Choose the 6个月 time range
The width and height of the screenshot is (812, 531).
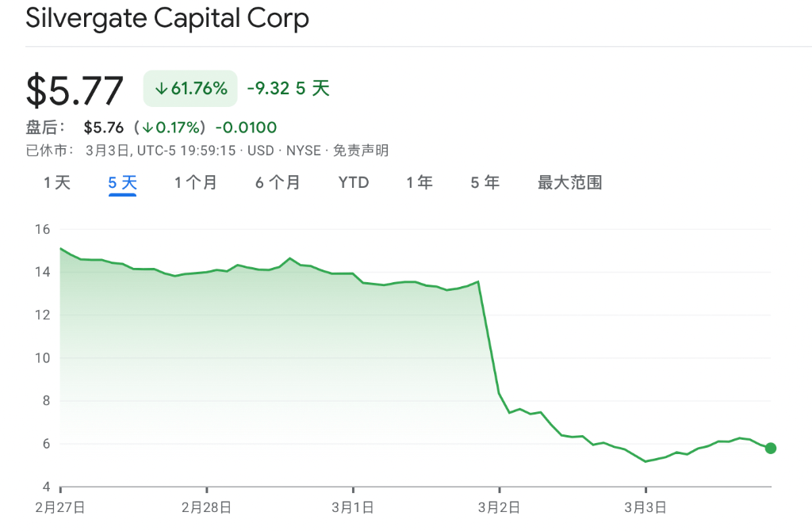tap(278, 183)
